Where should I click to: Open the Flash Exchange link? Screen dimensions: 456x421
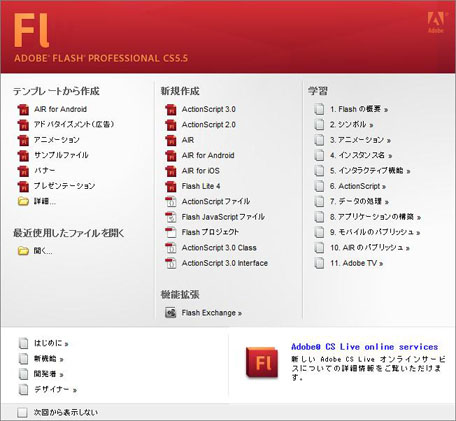[212, 313]
